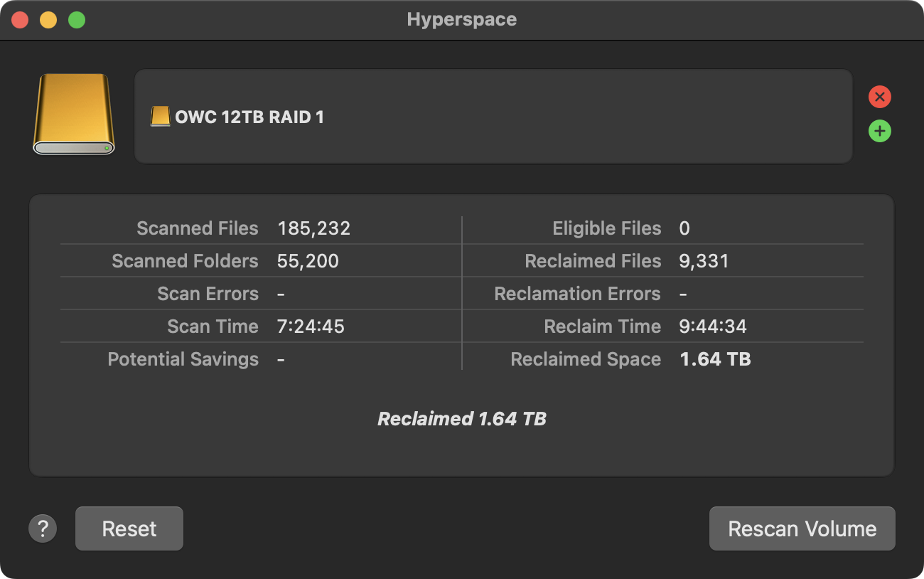Zoom the window with the green titlebar button
Image resolution: width=924 pixels, height=579 pixels.
77,20
